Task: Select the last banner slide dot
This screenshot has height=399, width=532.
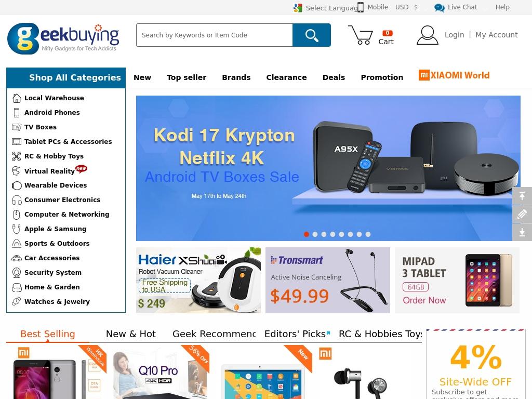Action: point(368,234)
